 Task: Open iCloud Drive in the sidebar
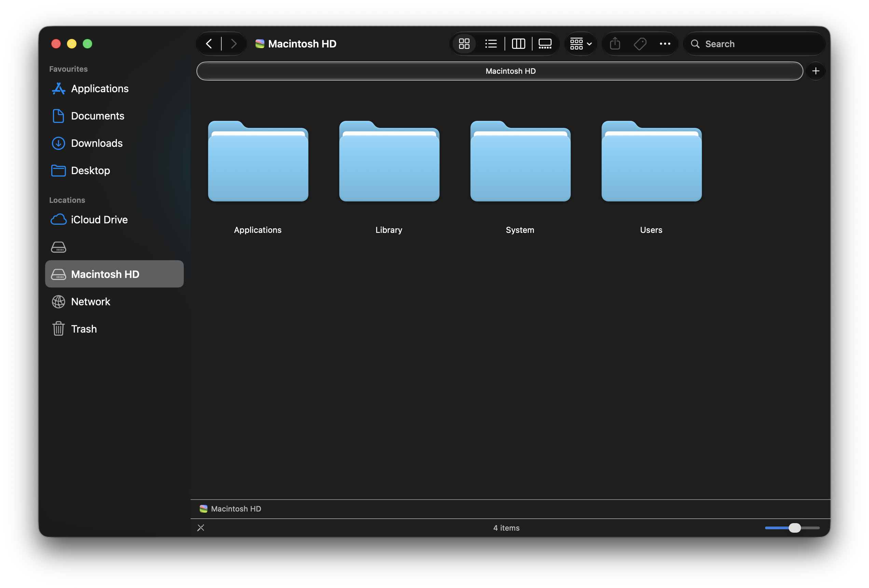click(114, 220)
